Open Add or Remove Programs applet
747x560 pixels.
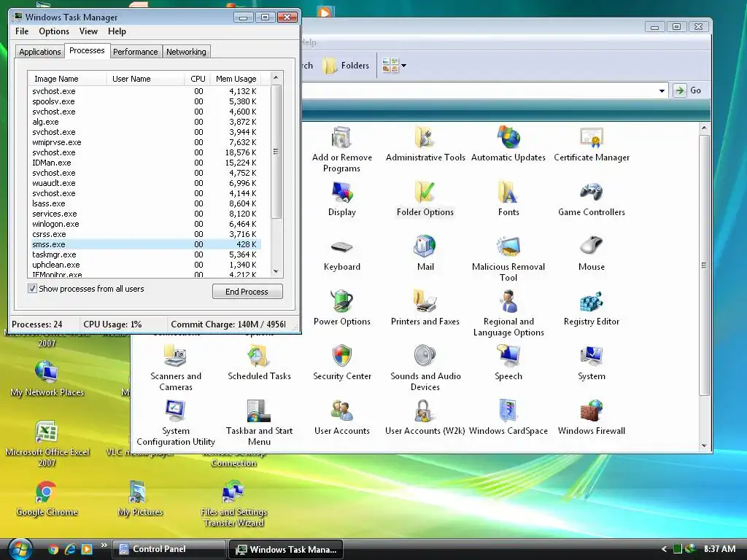pos(341,149)
